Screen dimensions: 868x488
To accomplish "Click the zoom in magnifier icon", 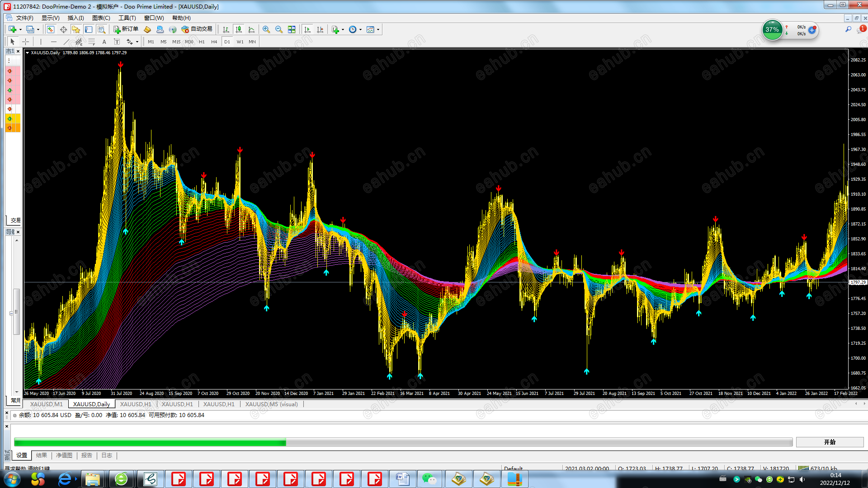I will pyautogui.click(x=266, y=29).
